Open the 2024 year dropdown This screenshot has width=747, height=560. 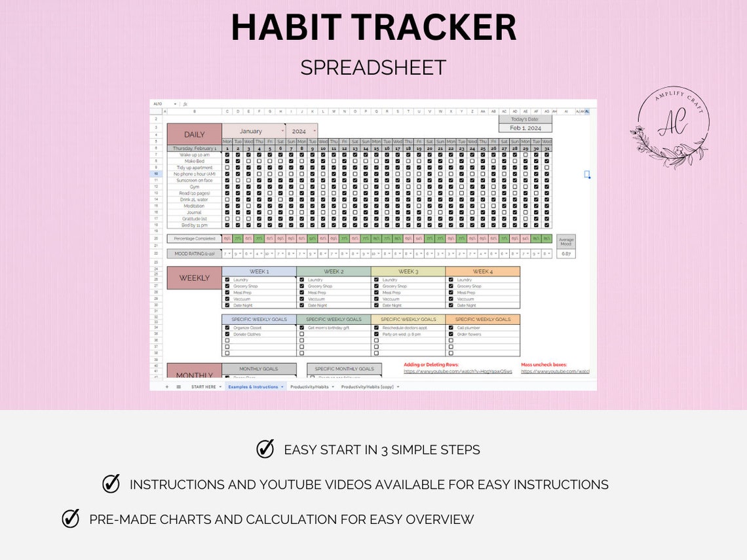(x=314, y=132)
